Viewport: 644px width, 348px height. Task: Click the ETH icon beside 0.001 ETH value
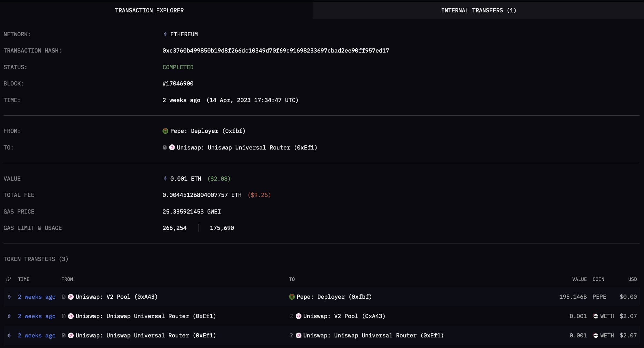click(x=165, y=179)
